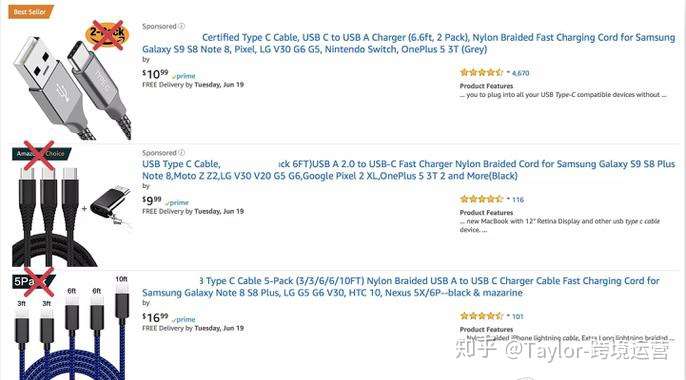Screen dimensions: 686x380
Task: Open the USB Type C Cable 6FT Fast Charger title link
Action: coord(409,170)
